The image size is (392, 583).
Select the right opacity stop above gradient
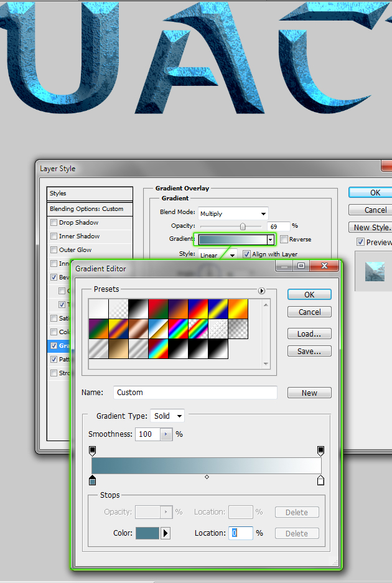320,450
